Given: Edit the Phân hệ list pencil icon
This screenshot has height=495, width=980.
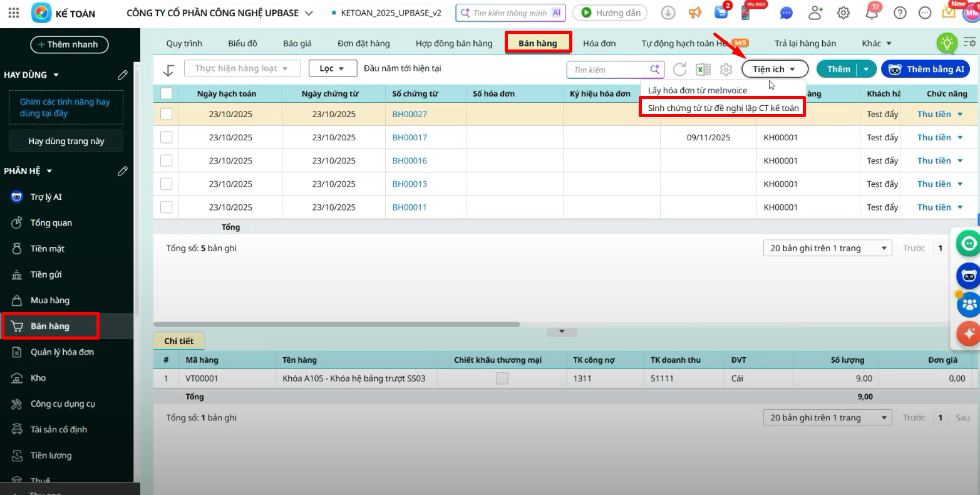Looking at the screenshot, I should pos(123,171).
